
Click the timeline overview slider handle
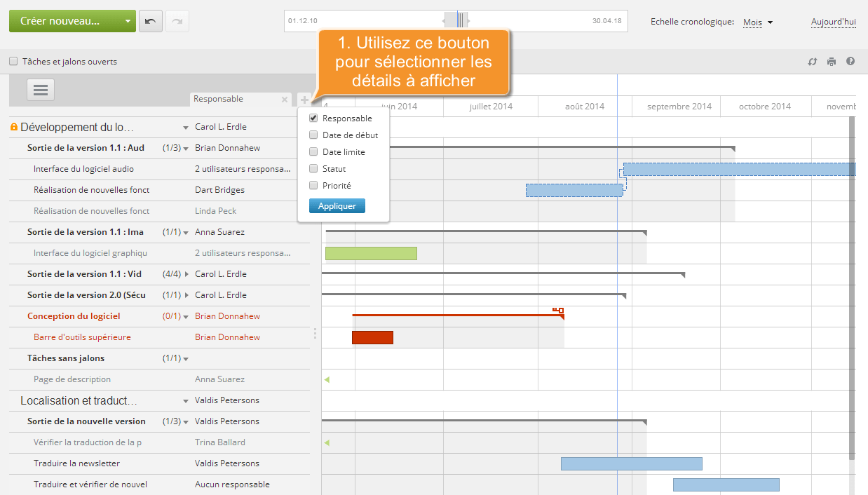tap(457, 20)
